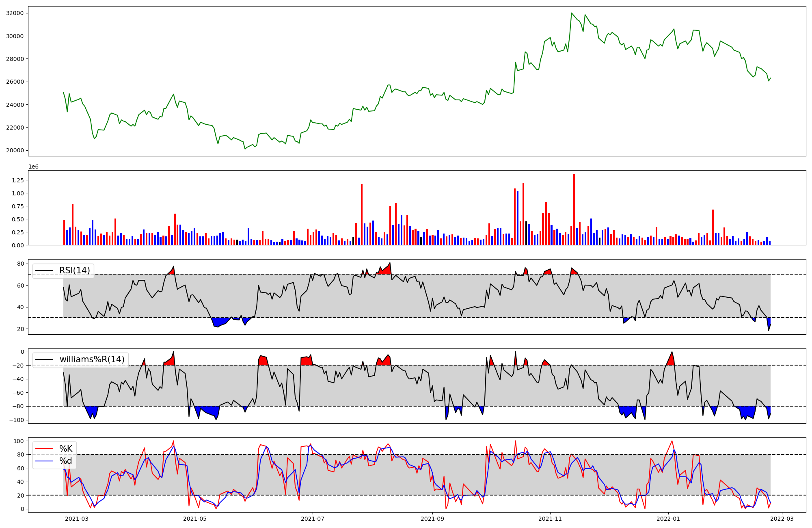Image resolution: width=812 pixels, height=528 pixels.
Task: Click the 1e6 volume scale label
Action: click(33, 167)
